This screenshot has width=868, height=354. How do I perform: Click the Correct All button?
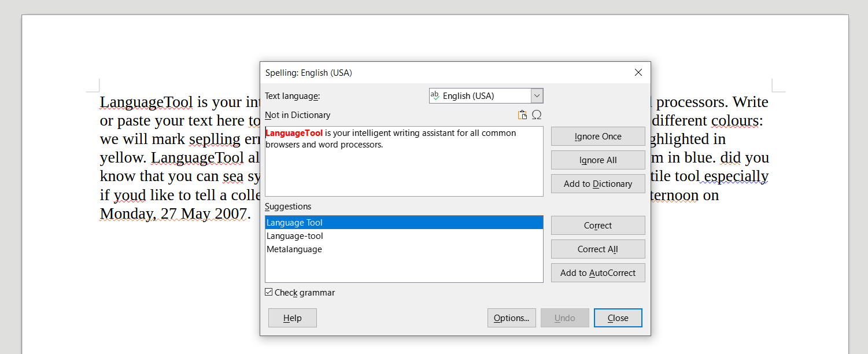coord(598,249)
